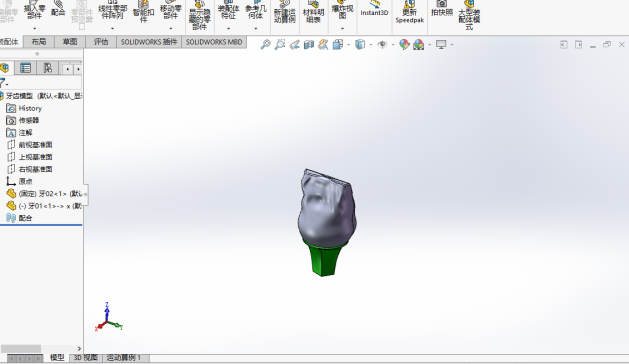Click the View Orientation cube icon
This screenshot has width=629, height=364.
(338, 45)
